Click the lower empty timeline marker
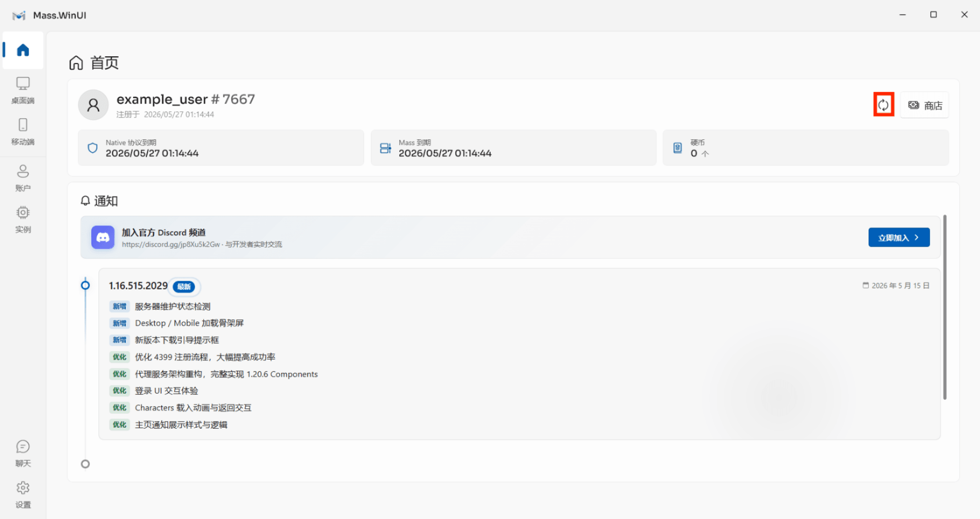The height and width of the screenshot is (519, 980). point(86,464)
